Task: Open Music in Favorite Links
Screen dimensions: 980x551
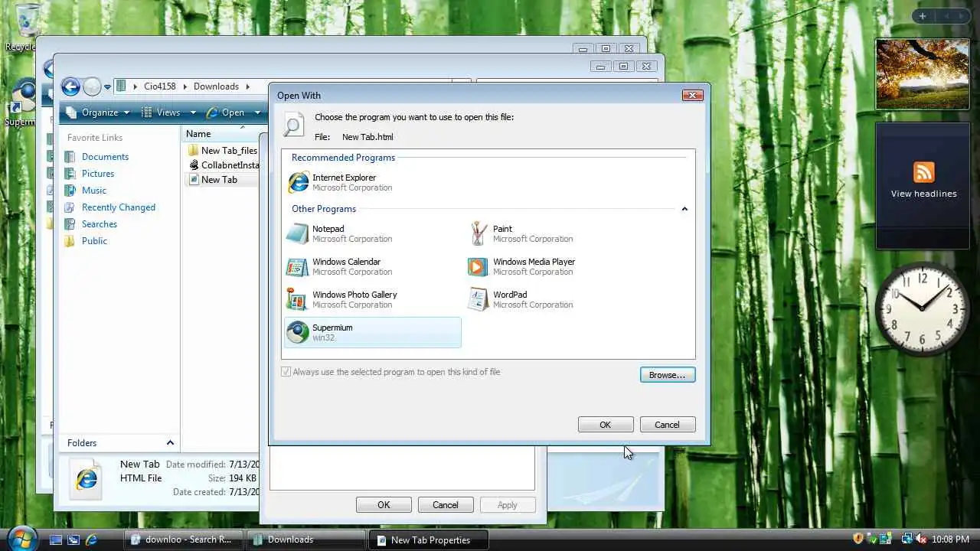Action: 94,191
